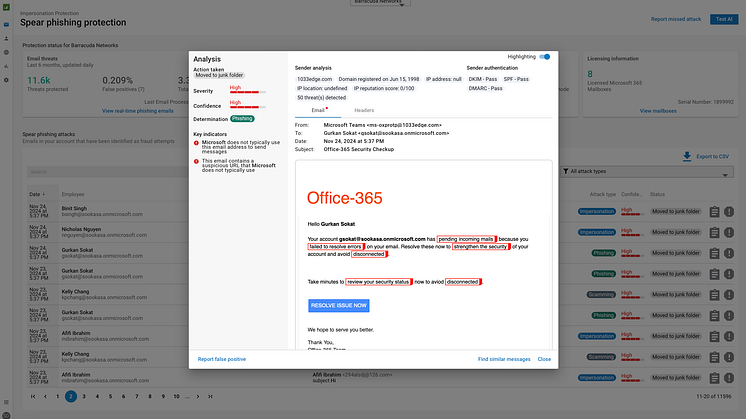Click the DKIM - Pass chip

[482, 79]
